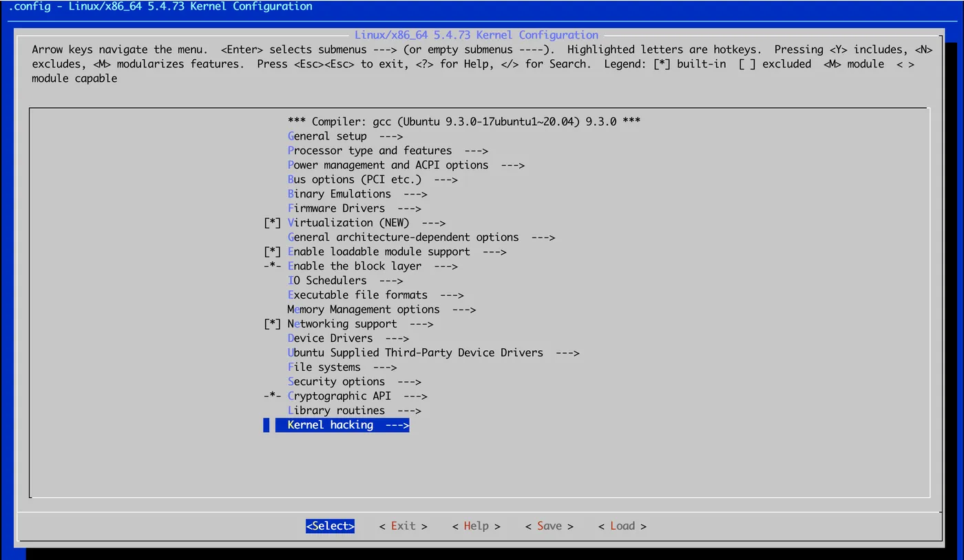
Task: Click the < Save > button
Action: [549, 526]
